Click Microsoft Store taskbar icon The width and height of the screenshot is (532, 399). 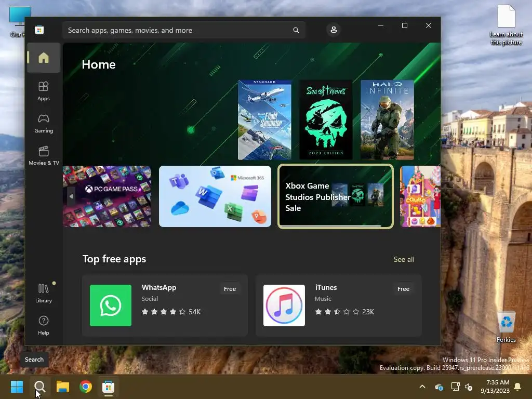click(109, 387)
